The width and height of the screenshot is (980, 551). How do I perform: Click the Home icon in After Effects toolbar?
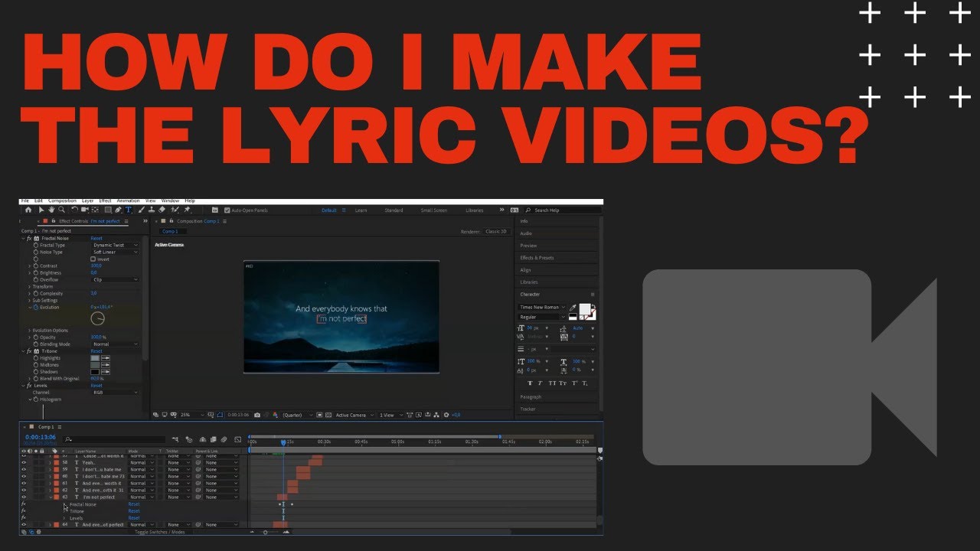click(x=28, y=210)
